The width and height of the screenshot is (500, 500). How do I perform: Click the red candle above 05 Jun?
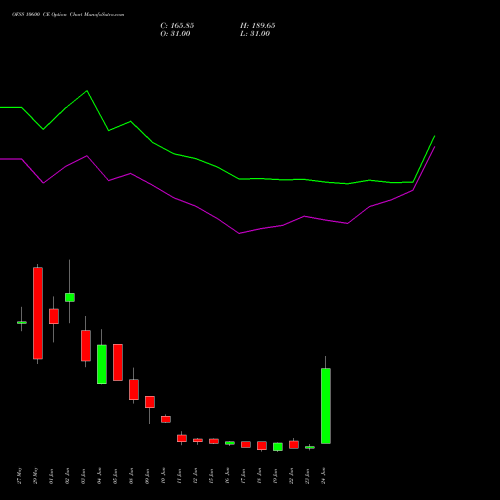coord(118,362)
